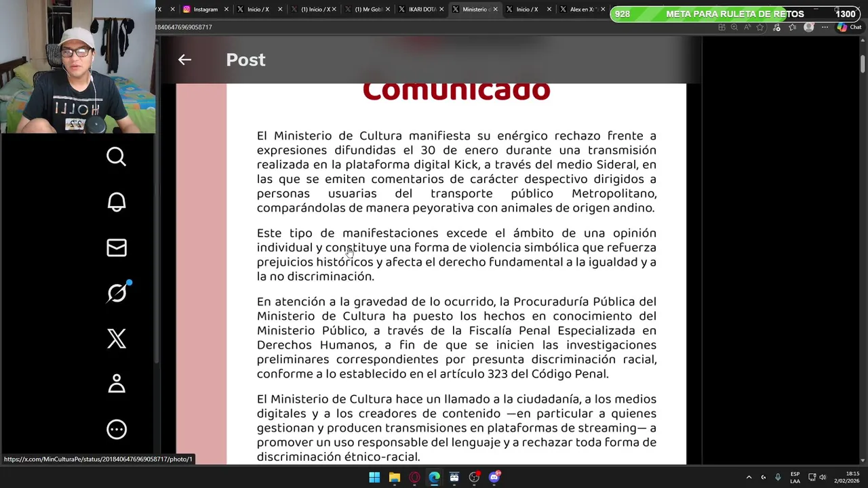Show hidden system tray icons
The height and width of the screenshot is (488, 868).
click(x=749, y=477)
